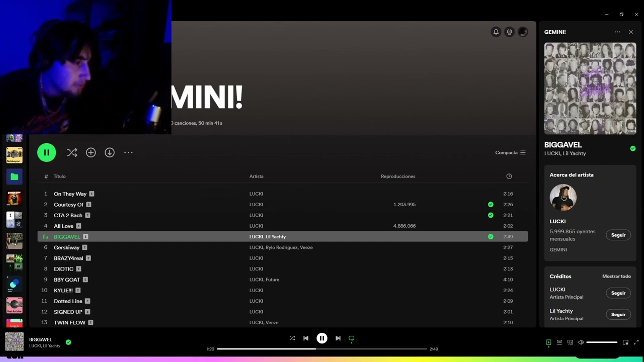Screen dimensions: 644x362
Task: Pause playback in bottom player bar
Action: [x=322, y=338]
